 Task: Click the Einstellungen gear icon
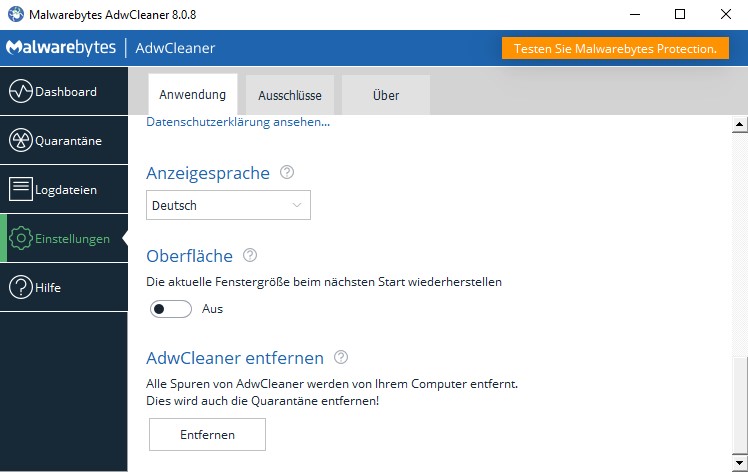pos(21,238)
